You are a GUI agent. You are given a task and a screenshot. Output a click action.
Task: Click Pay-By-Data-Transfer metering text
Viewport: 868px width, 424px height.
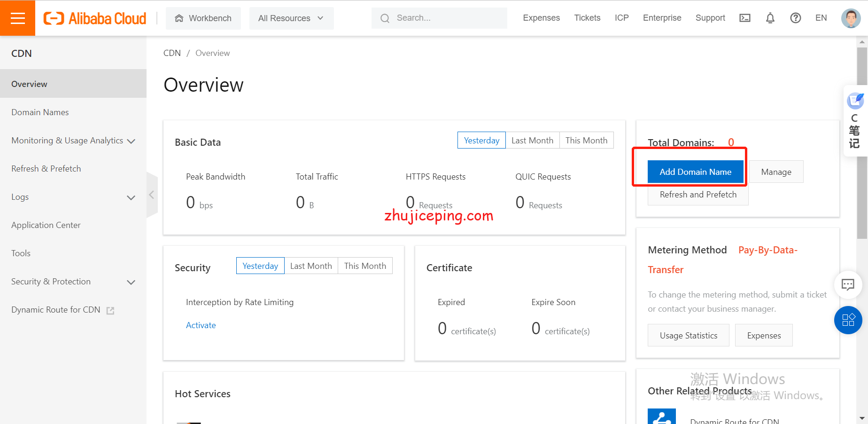(x=723, y=259)
